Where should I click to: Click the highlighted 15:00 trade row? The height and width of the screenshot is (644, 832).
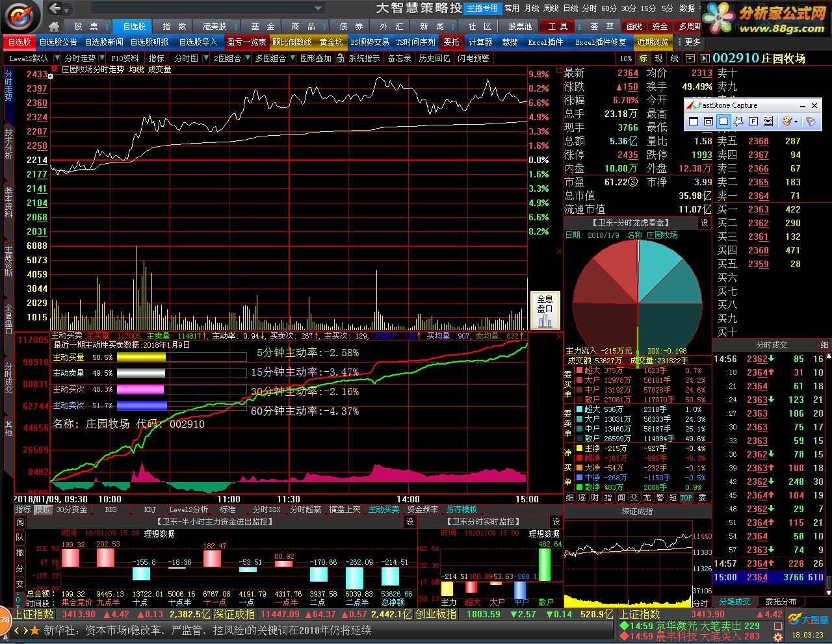pyautogui.click(x=770, y=577)
